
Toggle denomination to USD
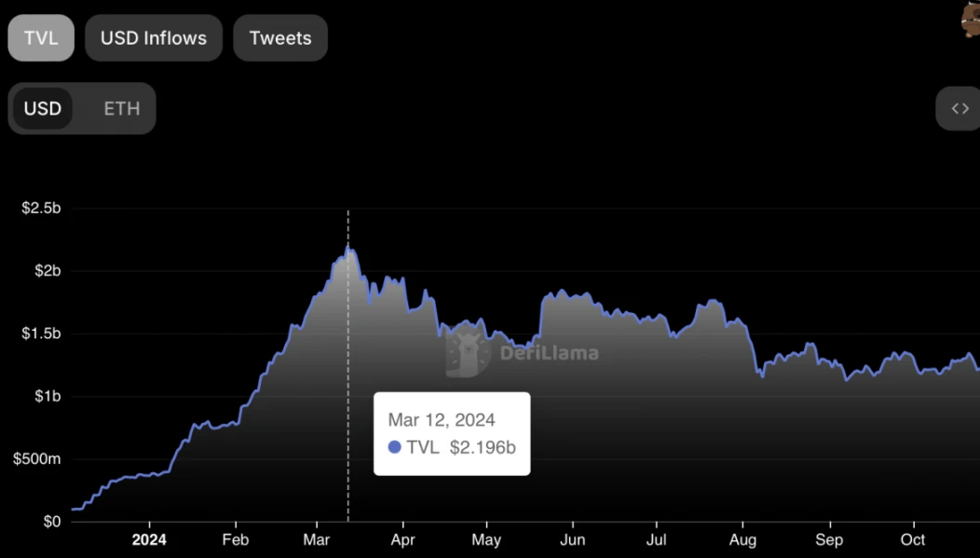[43, 108]
